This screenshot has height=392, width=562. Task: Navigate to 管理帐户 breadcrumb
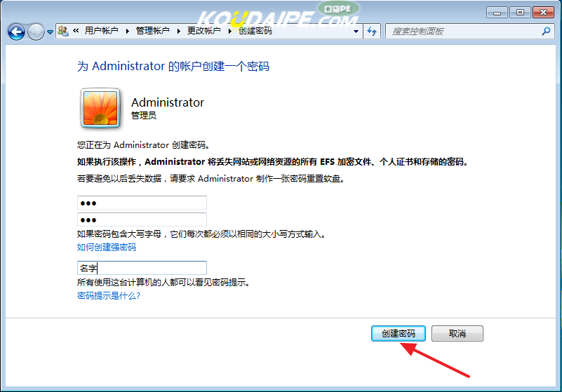tap(152, 31)
